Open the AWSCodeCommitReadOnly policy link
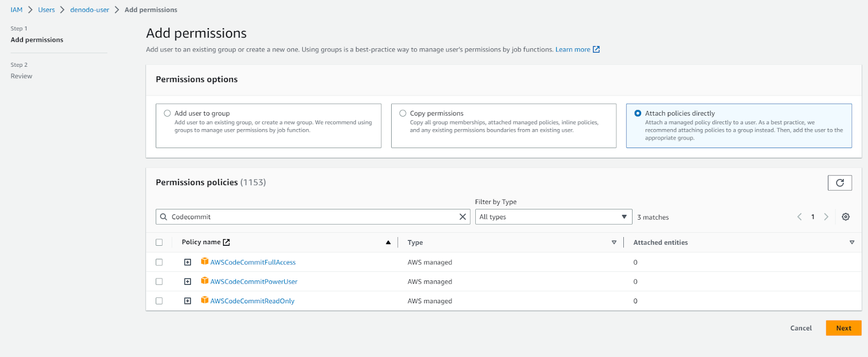 click(252, 301)
